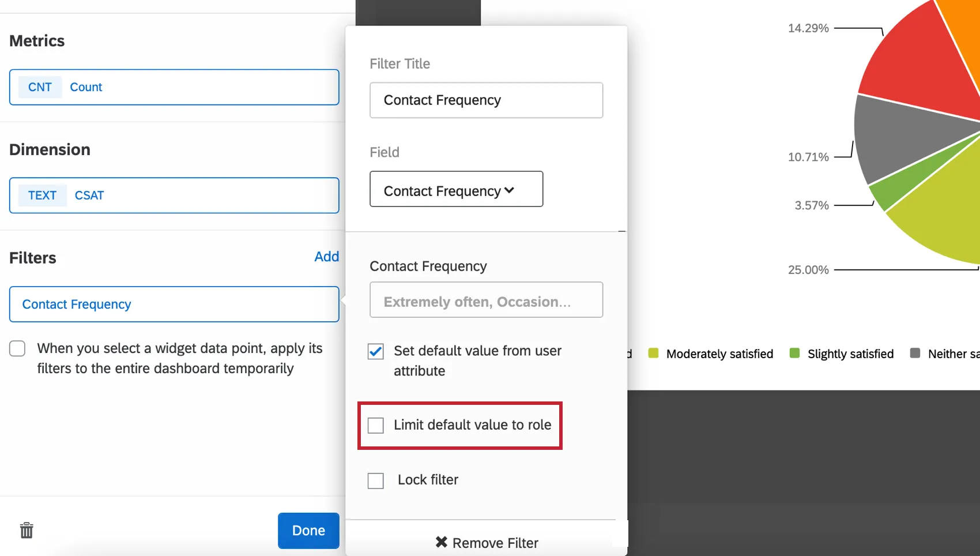
Task: Click the trash icon to delete widget
Action: (x=27, y=530)
